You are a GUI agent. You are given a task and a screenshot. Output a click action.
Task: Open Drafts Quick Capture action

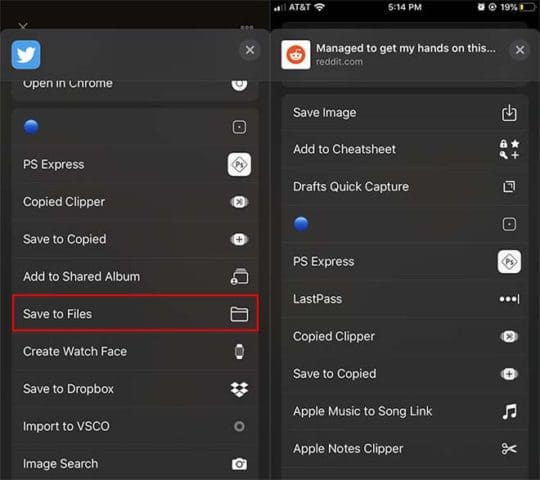click(x=405, y=187)
